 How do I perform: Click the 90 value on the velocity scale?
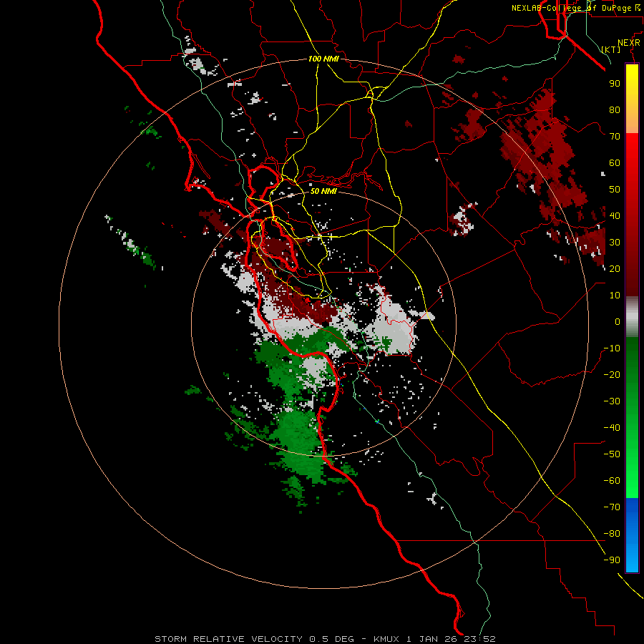tap(615, 84)
